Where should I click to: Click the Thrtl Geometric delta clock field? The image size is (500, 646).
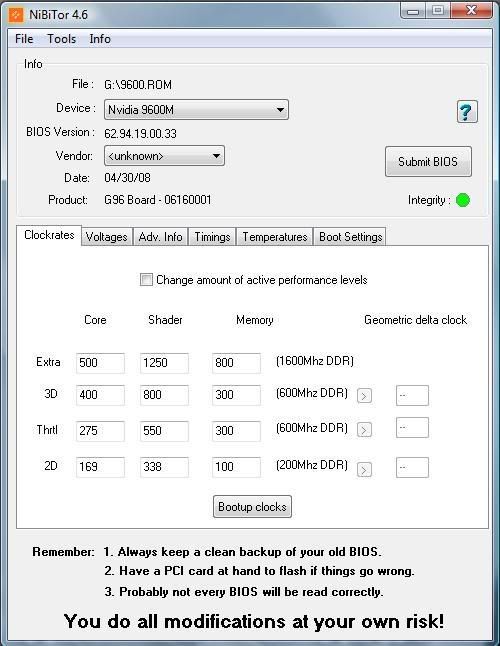[x=412, y=428]
